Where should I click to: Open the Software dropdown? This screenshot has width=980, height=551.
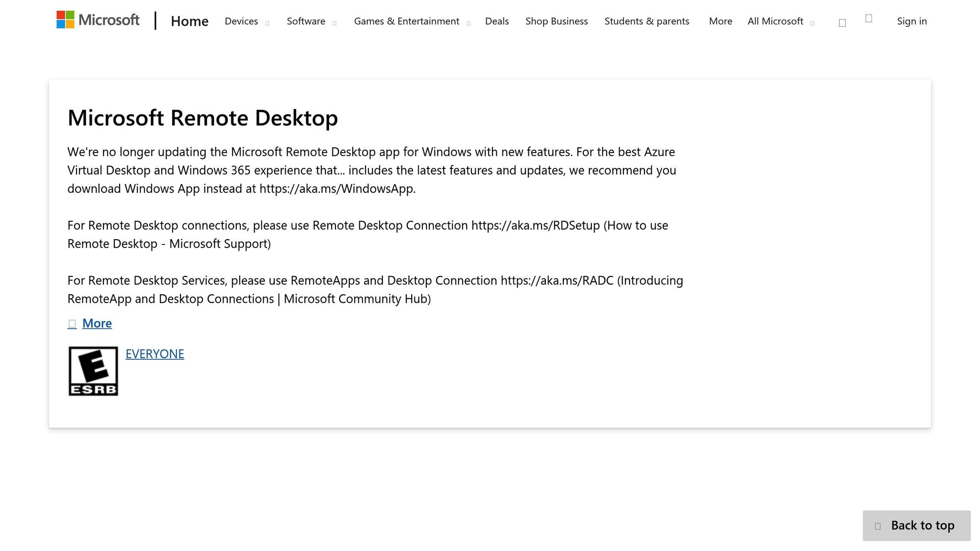click(x=306, y=21)
